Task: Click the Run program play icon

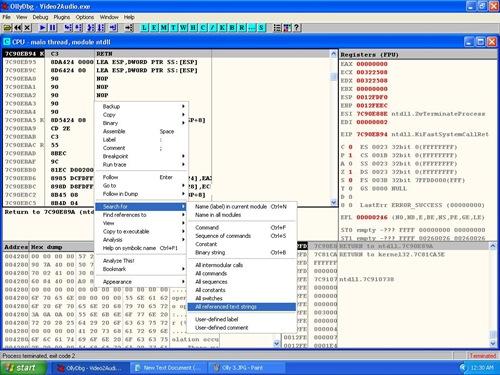Action: [43, 28]
